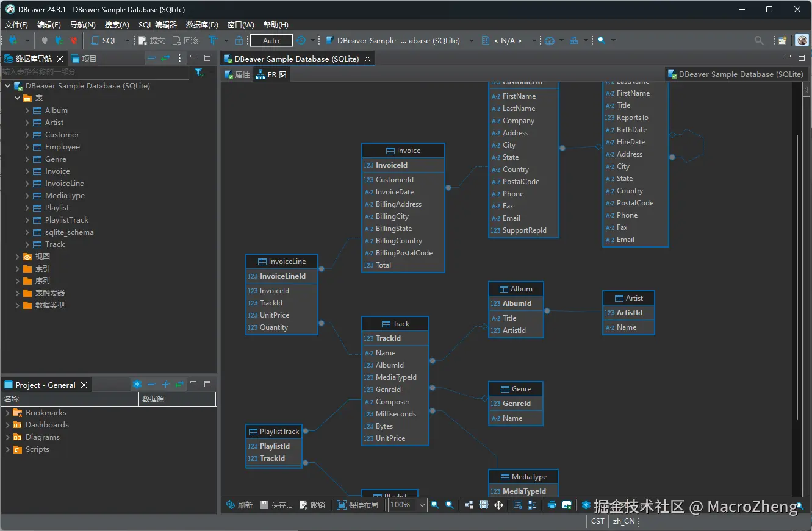812x531 pixels.
Task: Expand the Bookmarks folder in project panel
Action: click(x=8, y=413)
